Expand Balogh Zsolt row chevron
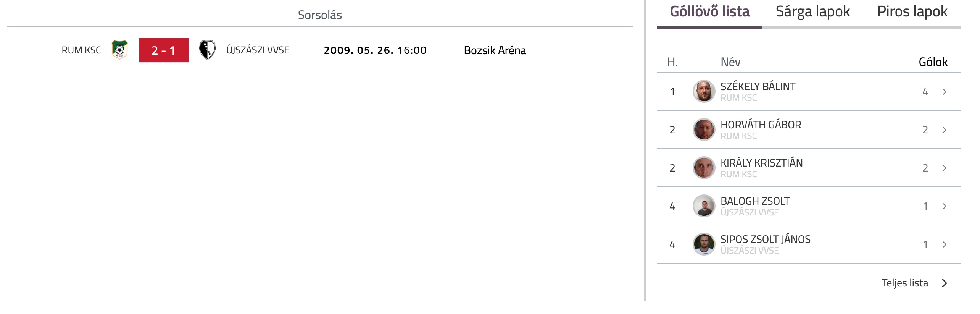This screenshot has height=314, width=980. (x=945, y=206)
